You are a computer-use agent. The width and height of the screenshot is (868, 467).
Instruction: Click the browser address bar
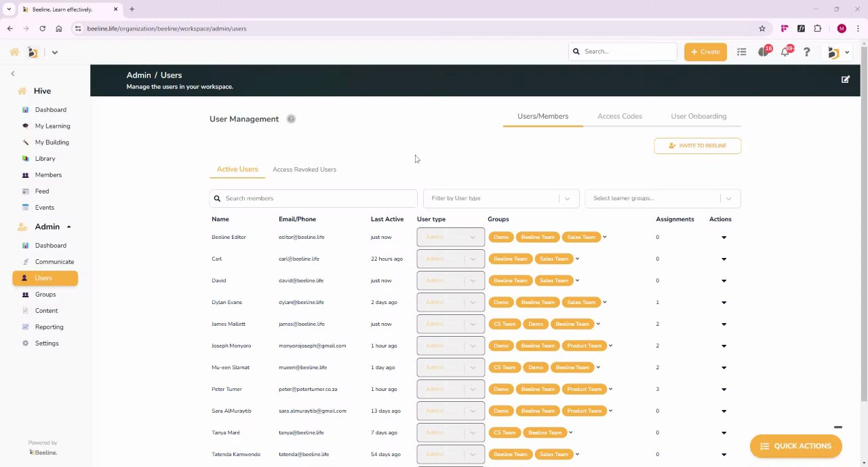coord(419,29)
